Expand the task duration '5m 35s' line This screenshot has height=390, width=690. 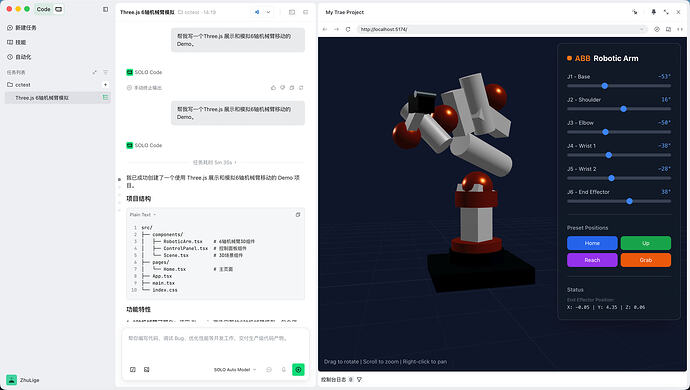(x=215, y=162)
